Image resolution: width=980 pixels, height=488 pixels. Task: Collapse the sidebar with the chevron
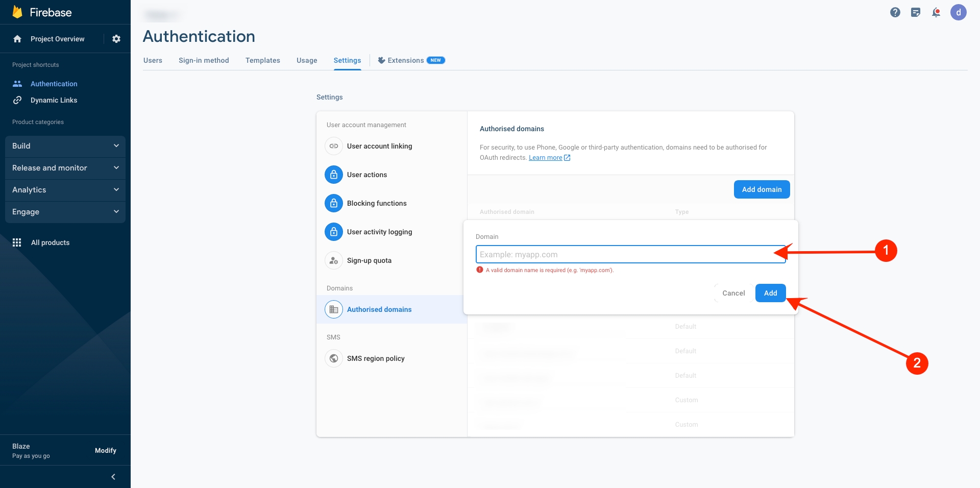pyautogui.click(x=113, y=477)
